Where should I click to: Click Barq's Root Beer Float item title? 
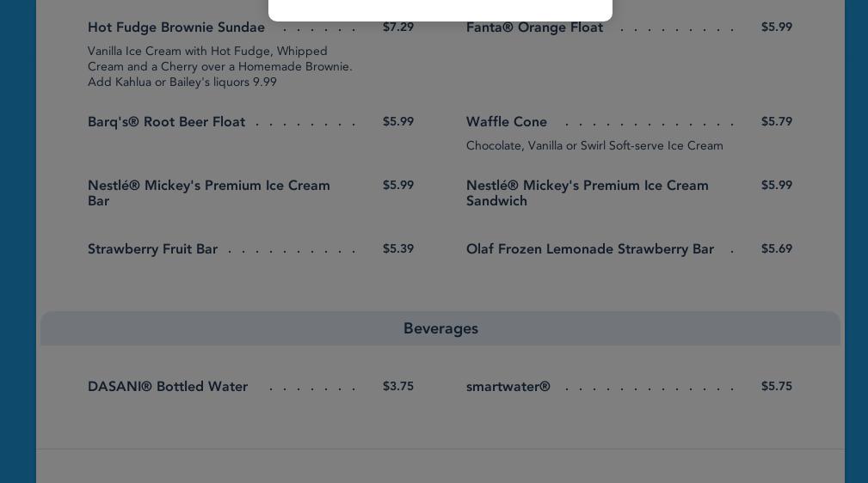coord(166,122)
